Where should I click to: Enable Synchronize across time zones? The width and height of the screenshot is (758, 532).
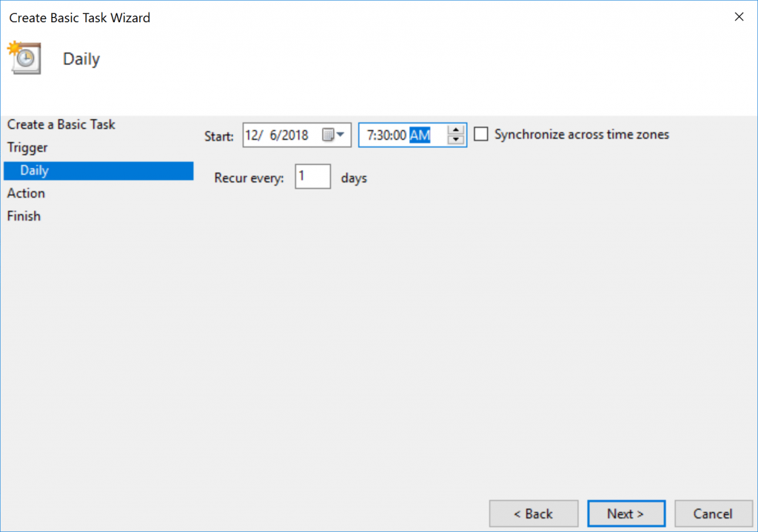coord(481,134)
